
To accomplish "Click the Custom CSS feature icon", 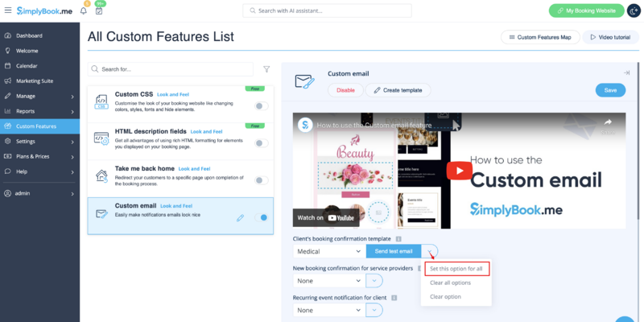I will click(101, 101).
